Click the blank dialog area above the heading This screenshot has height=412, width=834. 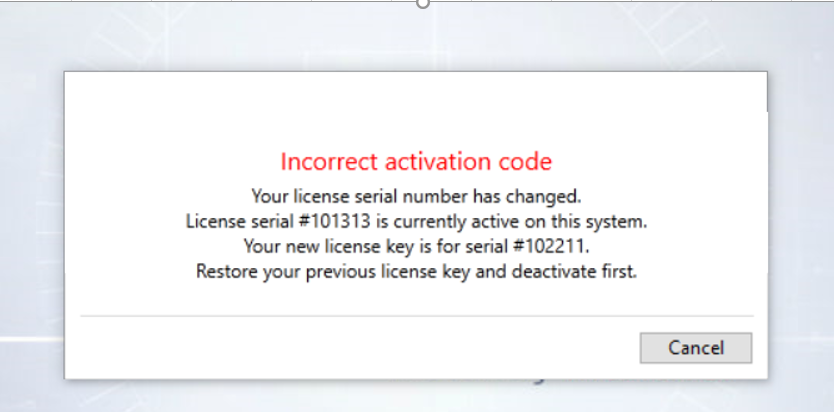tap(416, 110)
